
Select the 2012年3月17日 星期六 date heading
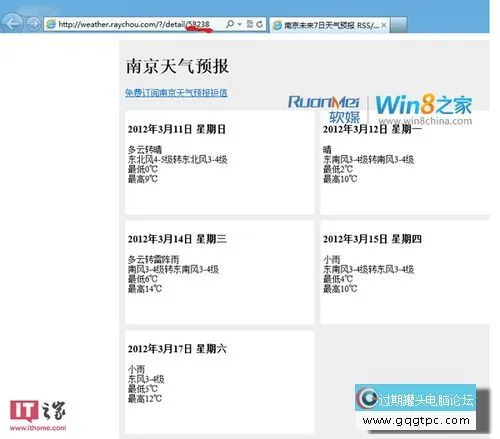pyautogui.click(x=177, y=349)
